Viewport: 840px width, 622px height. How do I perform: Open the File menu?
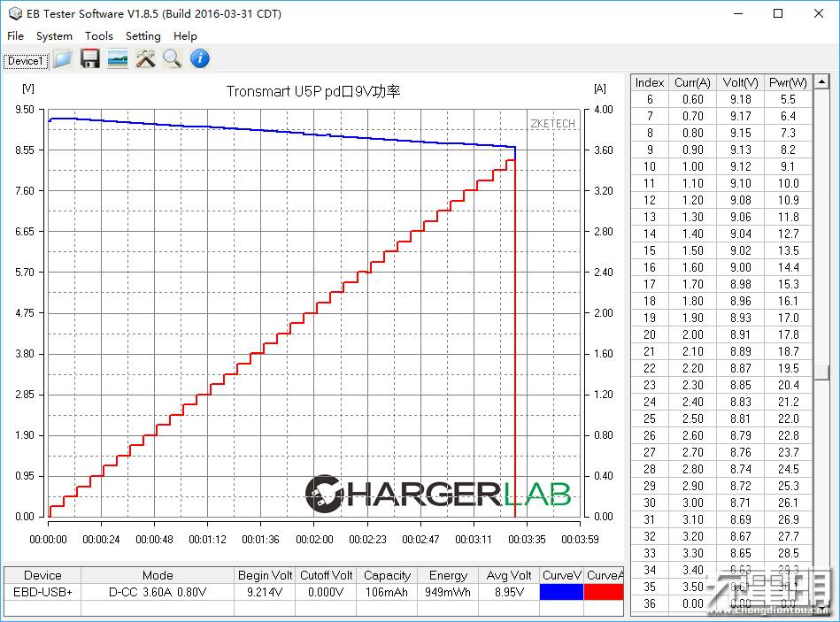15,36
